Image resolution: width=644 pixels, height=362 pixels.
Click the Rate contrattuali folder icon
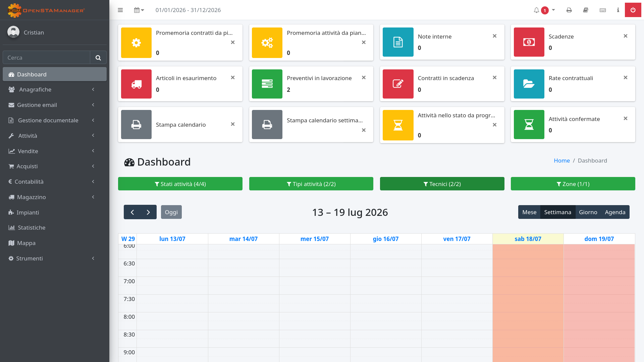529,84
